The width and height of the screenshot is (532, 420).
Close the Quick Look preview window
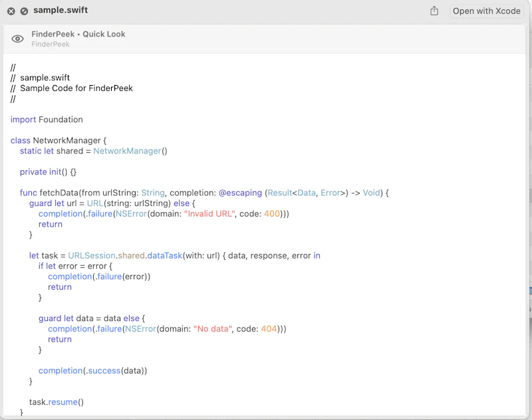[x=11, y=11]
